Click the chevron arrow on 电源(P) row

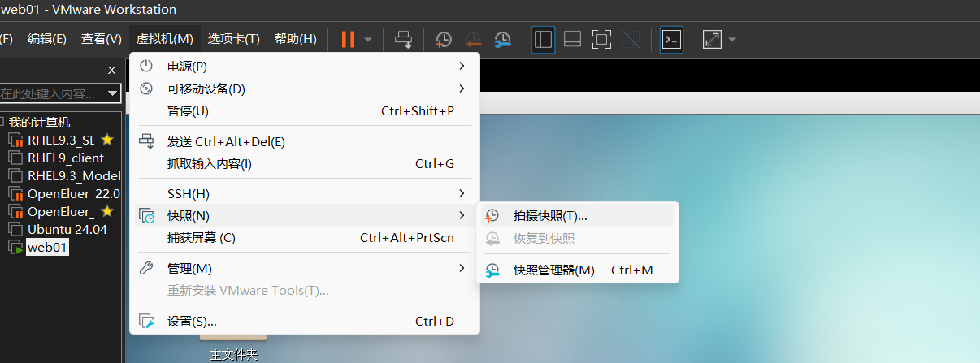(462, 66)
